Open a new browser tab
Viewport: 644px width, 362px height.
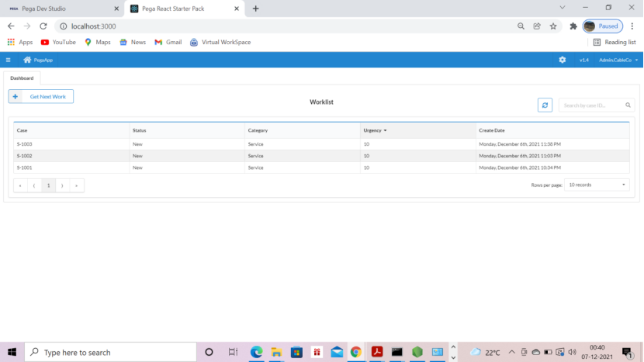pyautogui.click(x=255, y=9)
